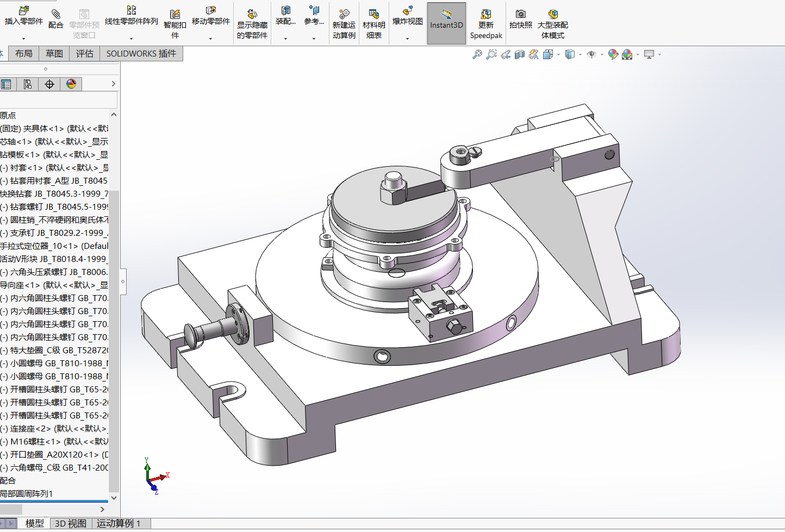Image resolution: width=785 pixels, height=532 pixels.
Task: Switch to the 模型 bottom tab
Action: [34, 523]
